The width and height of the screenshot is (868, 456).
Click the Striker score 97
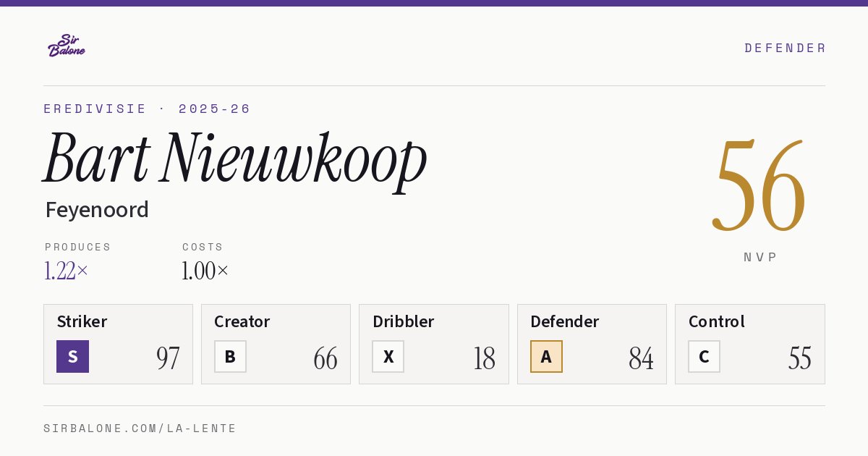pyautogui.click(x=168, y=358)
